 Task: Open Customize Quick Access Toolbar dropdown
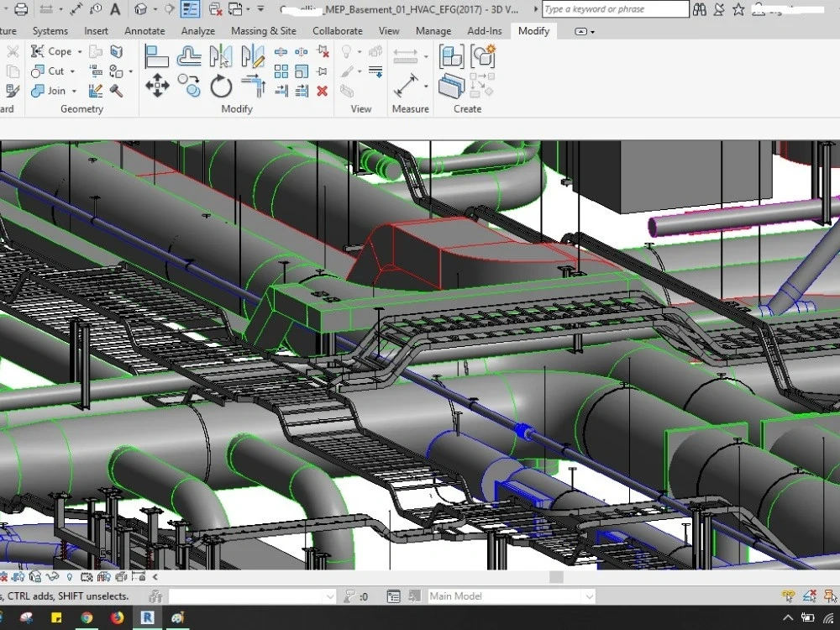click(x=260, y=9)
